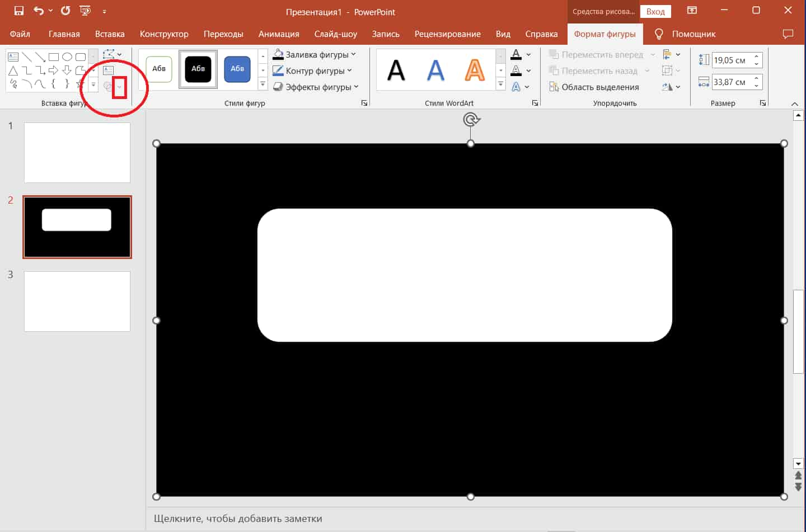Expand the shapes gallery More button
The height and width of the screenshot is (532, 806).
click(x=93, y=84)
